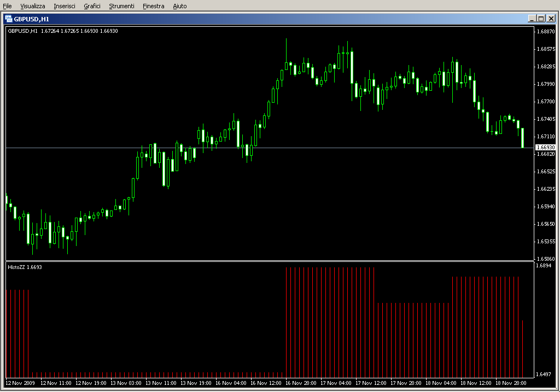Click the 13 Nov 19:00 time label

click(x=196, y=383)
